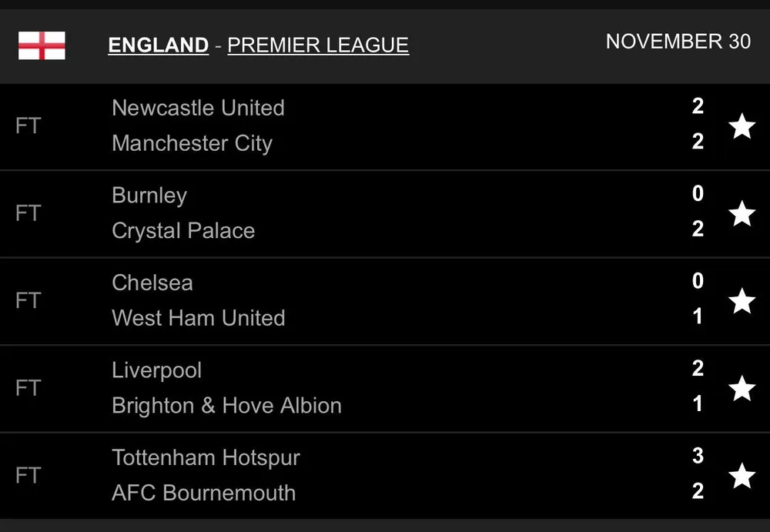
Task: Select Liverpool team name
Action: [x=157, y=370]
